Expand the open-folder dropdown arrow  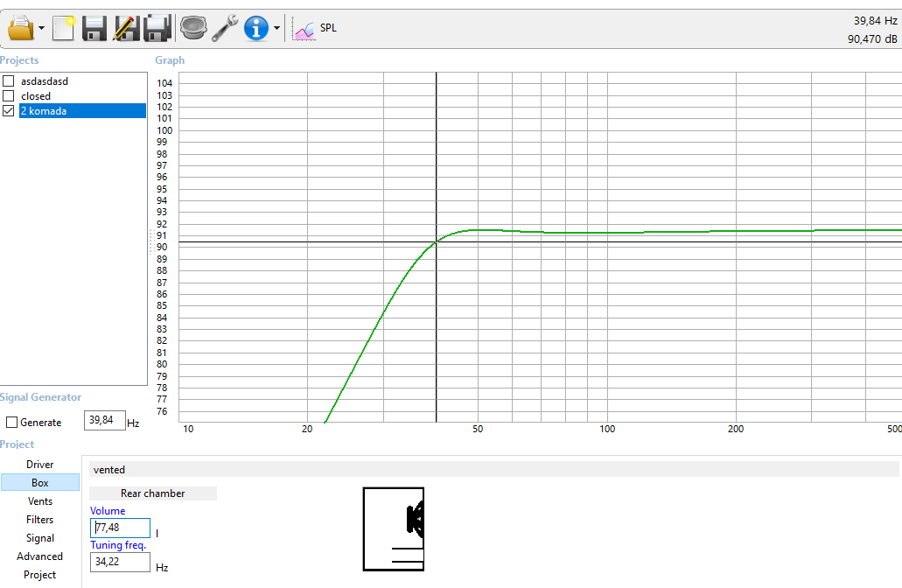pyautogui.click(x=41, y=28)
